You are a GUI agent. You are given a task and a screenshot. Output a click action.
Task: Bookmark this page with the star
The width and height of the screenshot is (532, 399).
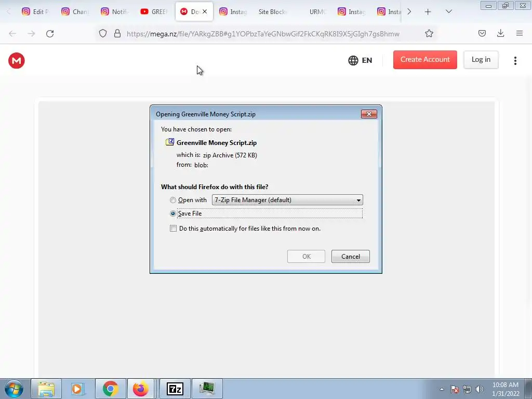pos(429,33)
